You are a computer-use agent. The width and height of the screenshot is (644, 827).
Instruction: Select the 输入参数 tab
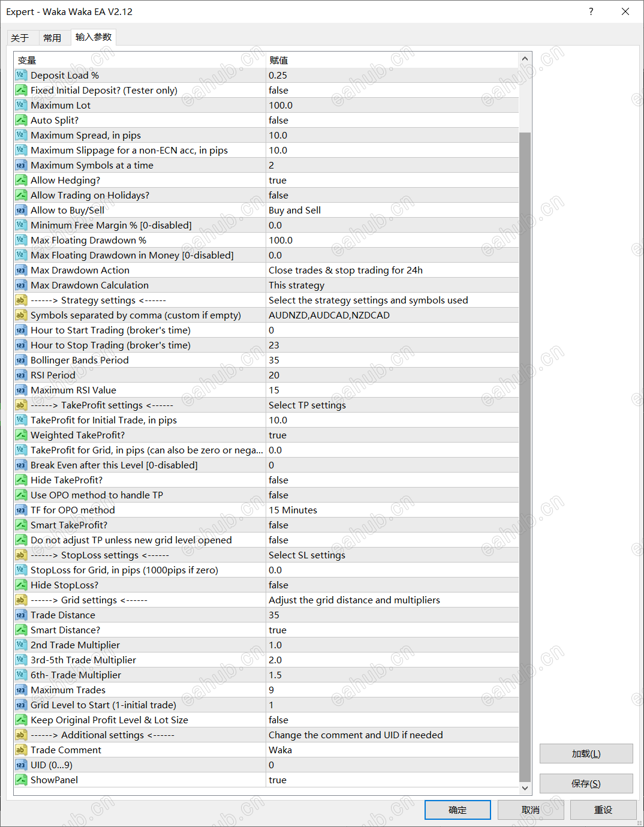pos(94,37)
